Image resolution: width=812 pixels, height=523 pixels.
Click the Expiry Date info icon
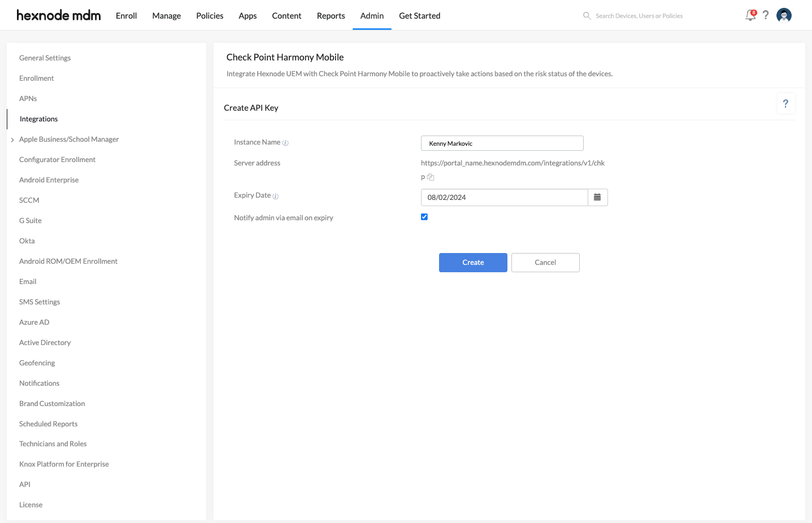pos(276,196)
